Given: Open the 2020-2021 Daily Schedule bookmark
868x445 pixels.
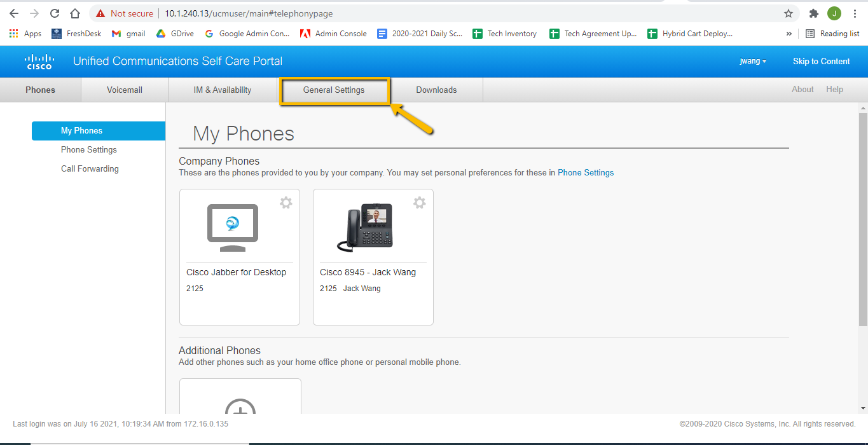Looking at the screenshot, I should coord(420,34).
